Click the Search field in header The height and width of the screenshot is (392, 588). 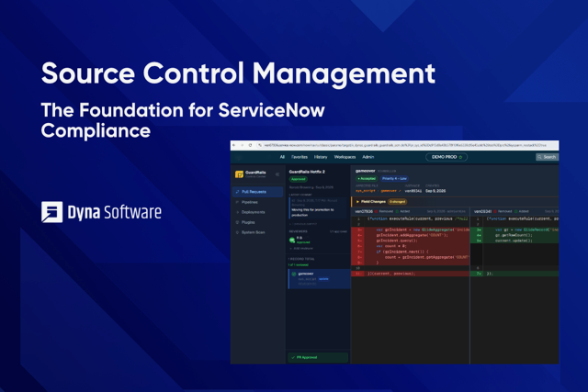(x=548, y=157)
